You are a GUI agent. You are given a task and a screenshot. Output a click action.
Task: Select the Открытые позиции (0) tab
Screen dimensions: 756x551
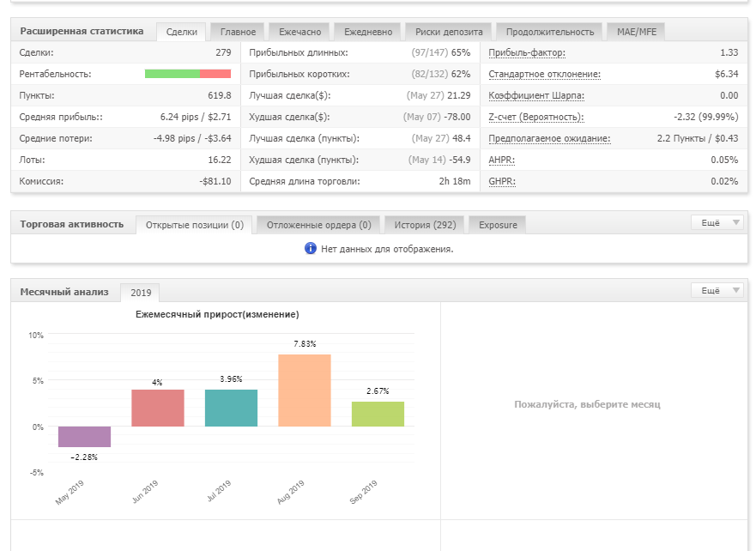coord(194,225)
